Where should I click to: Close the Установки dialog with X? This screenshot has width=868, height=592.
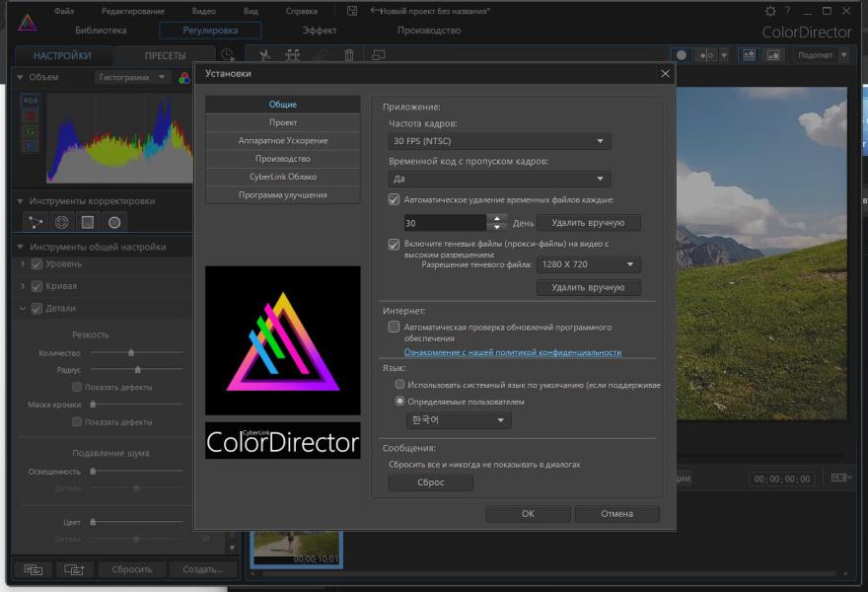tap(665, 73)
